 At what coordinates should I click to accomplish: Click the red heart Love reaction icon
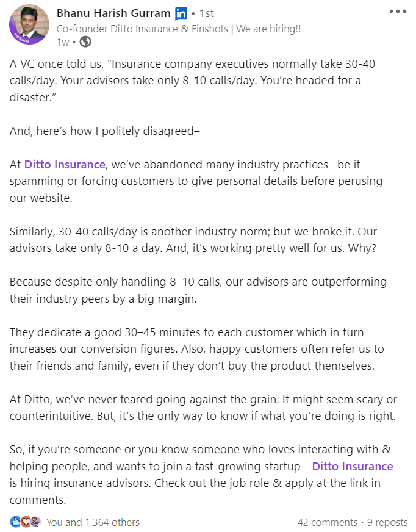coord(25,522)
